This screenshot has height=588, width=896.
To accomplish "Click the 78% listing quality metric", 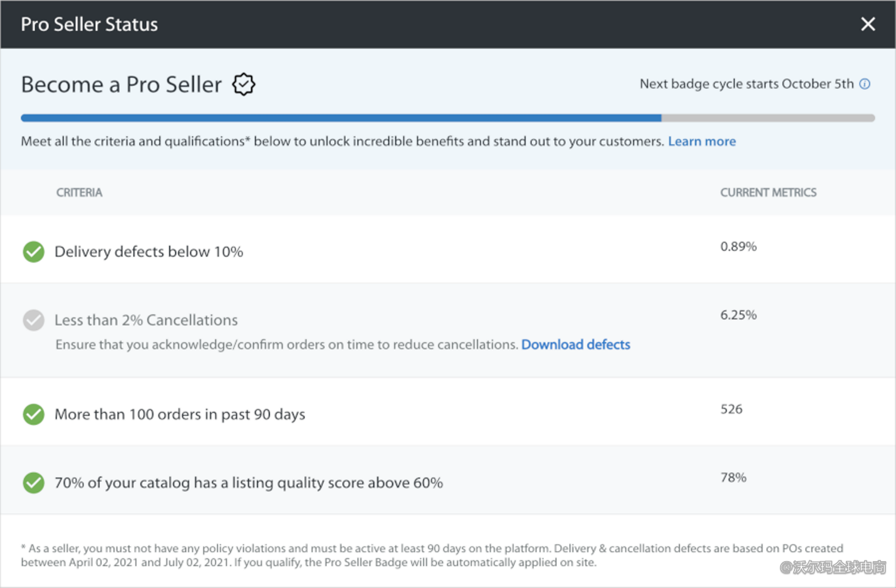I will tap(732, 477).
